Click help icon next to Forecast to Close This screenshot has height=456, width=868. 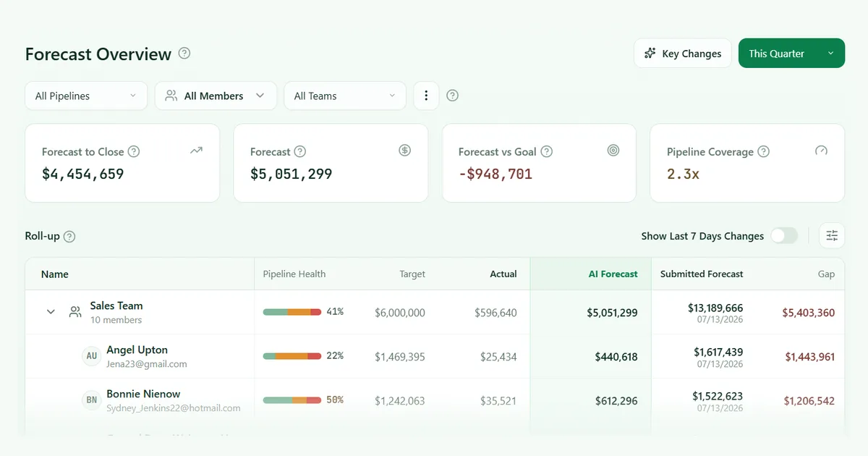134,152
